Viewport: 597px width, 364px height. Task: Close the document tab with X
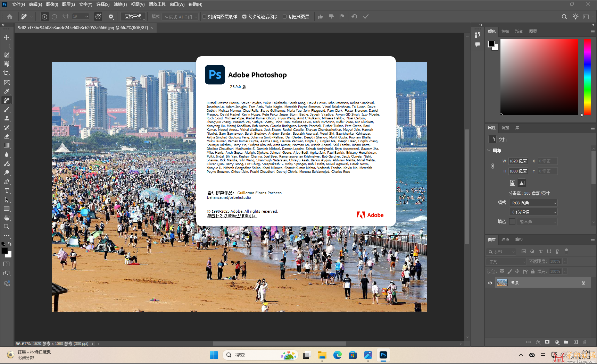152,28
